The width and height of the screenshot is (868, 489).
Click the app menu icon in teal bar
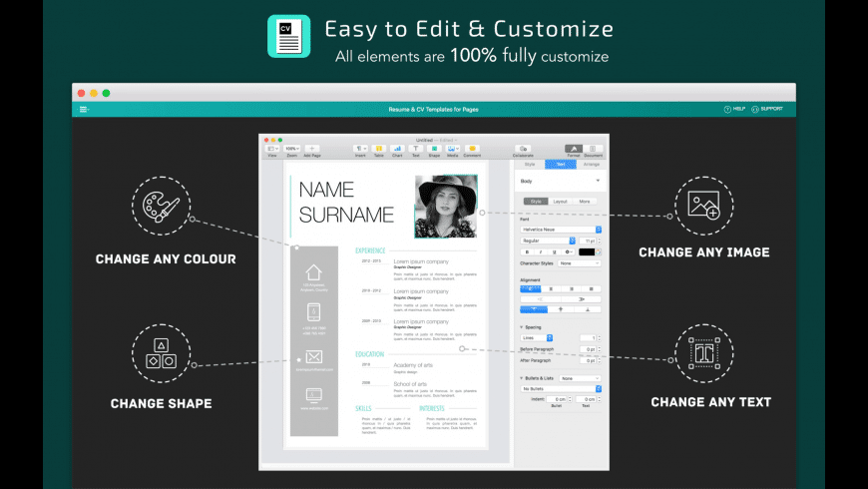pos(84,109)
